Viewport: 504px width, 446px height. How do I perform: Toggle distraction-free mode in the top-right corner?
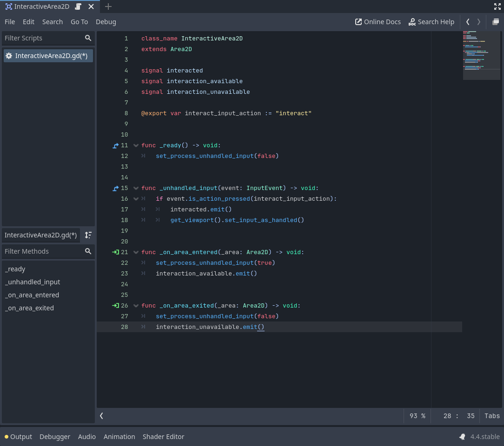click(497, 7)
